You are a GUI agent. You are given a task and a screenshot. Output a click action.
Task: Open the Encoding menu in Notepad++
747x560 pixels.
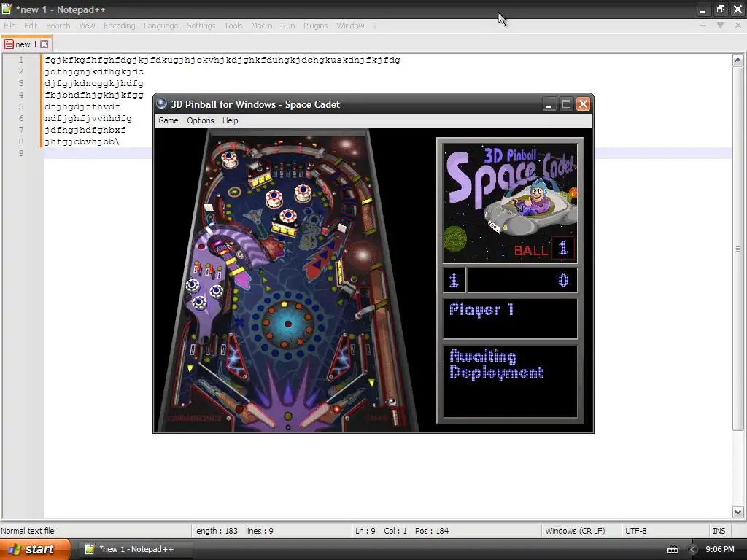click(119, 26)
